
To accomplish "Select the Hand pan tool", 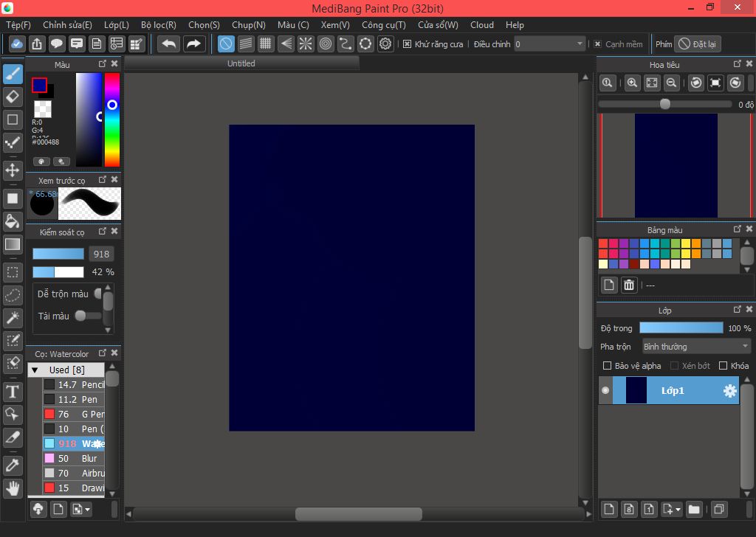I will (x=13, y=488).
